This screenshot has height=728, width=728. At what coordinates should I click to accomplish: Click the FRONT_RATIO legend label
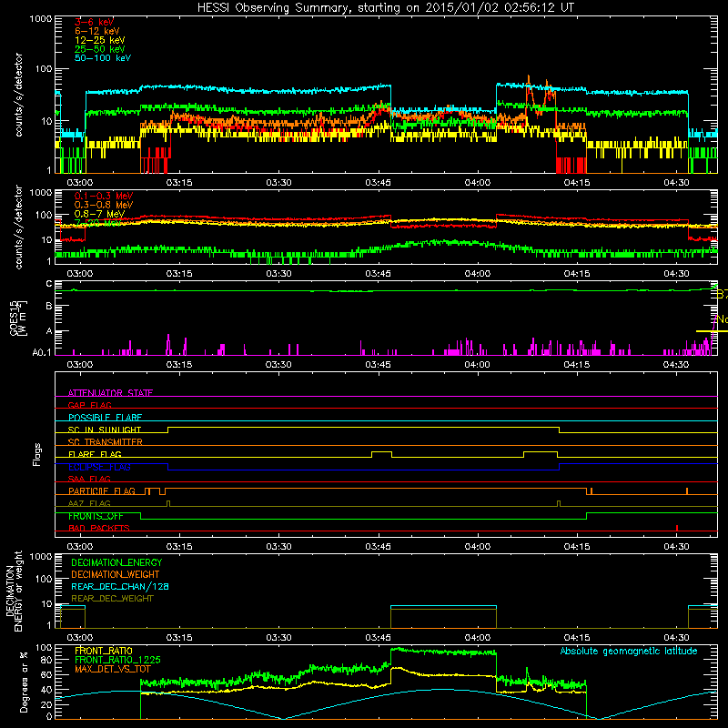[x=104, y=651]
